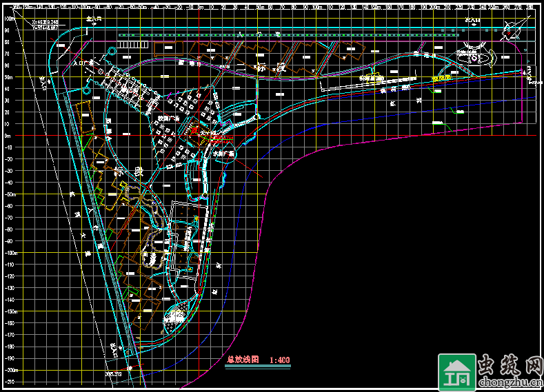Image resolution: width=544 pixels, height=392 pixels.
Task: Click the -200m label on left axis
Action: [x=10, y=370]
